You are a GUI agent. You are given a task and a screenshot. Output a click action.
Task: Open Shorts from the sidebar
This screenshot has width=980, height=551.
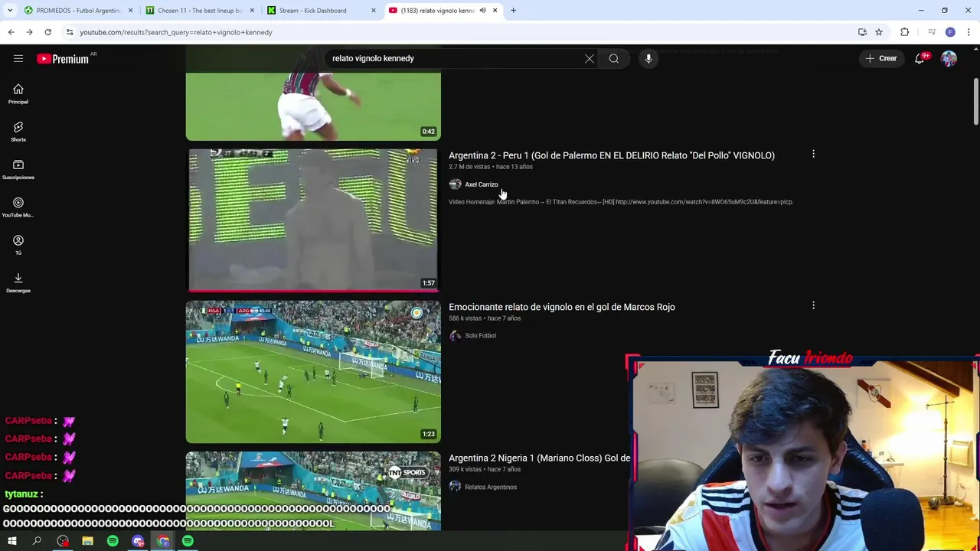point(18,132)
